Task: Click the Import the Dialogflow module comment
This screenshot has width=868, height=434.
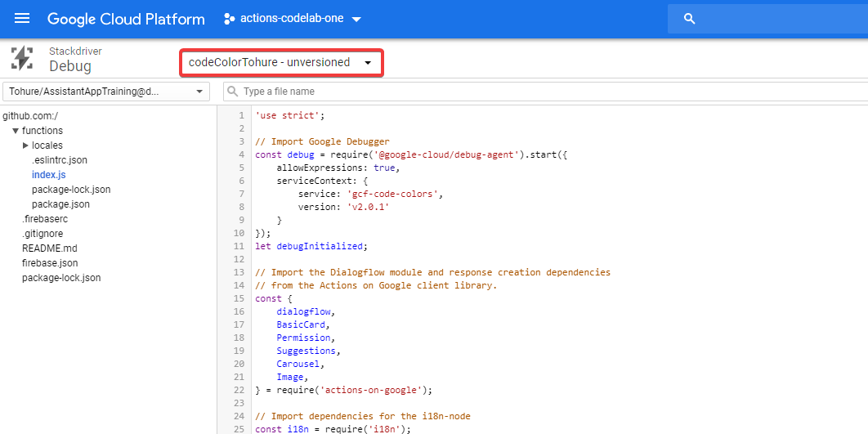Action: 432,272
